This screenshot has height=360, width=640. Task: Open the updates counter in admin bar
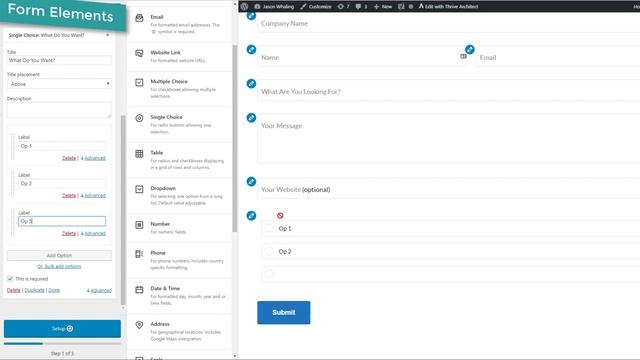tap(343, 6)
